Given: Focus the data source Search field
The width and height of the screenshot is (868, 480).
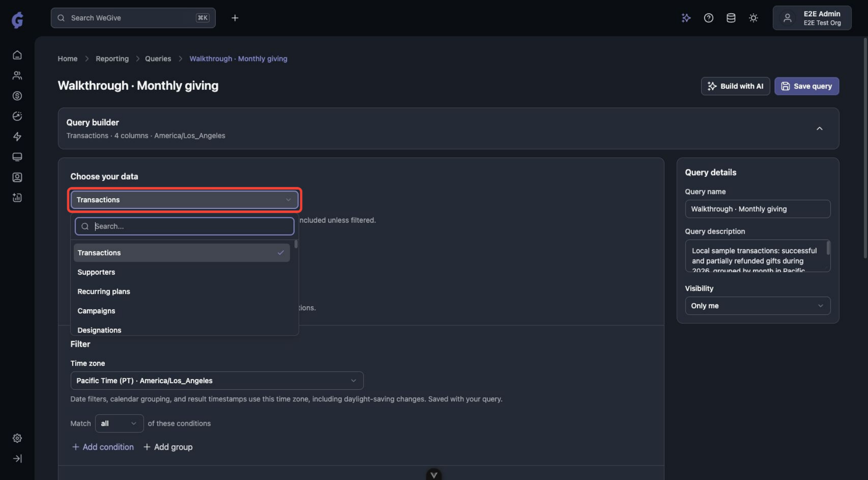Looking at the screenshot, I should tap(184, 226).
